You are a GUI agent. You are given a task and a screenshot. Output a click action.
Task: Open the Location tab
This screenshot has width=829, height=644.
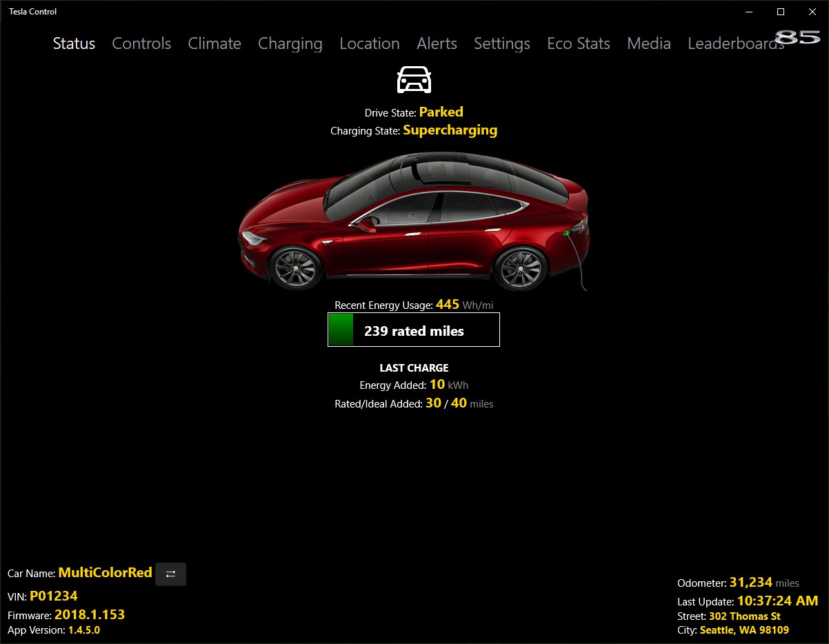pos(370,43)
